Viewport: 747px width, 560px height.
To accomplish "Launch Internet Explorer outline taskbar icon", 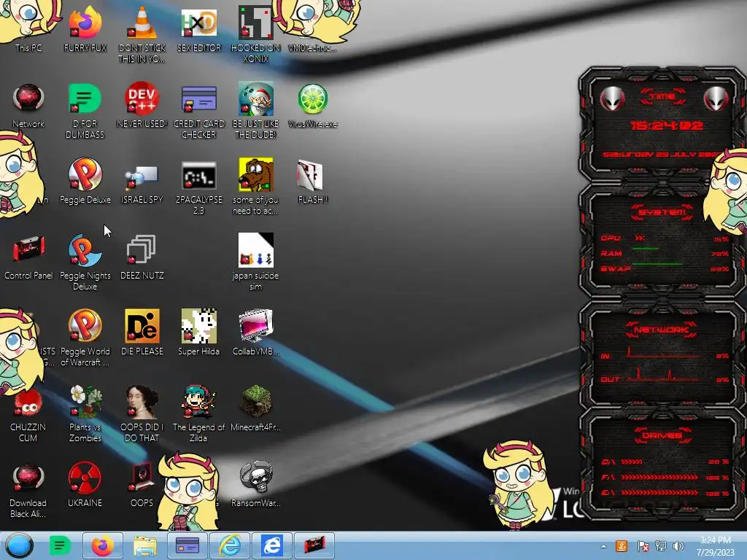I will pyautogui.click(x=230, y=545).
